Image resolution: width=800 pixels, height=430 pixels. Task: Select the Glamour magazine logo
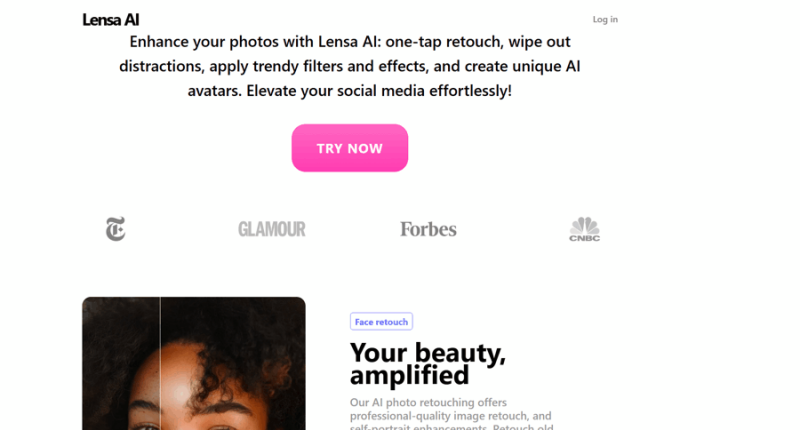[271, 229]
